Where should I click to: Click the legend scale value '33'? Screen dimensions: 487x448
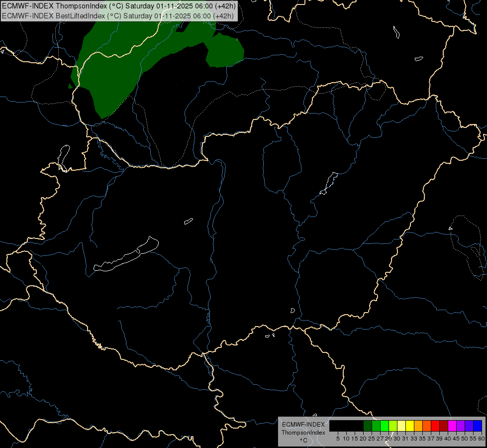(x=414, y=439)
